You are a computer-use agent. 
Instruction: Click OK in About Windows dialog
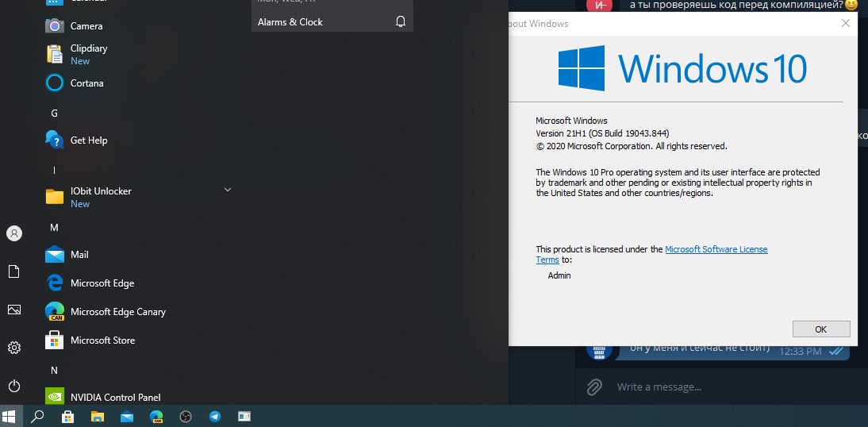[x=821, y=329]
